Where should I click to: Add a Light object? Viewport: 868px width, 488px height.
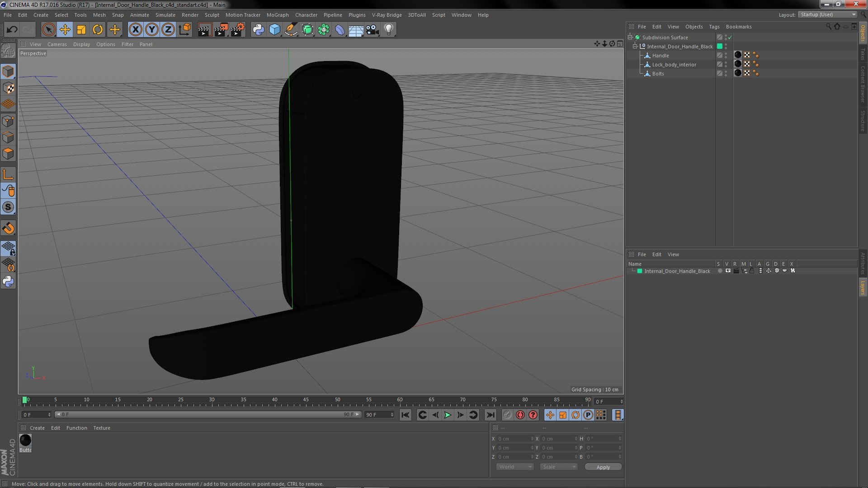pos(389,30)
